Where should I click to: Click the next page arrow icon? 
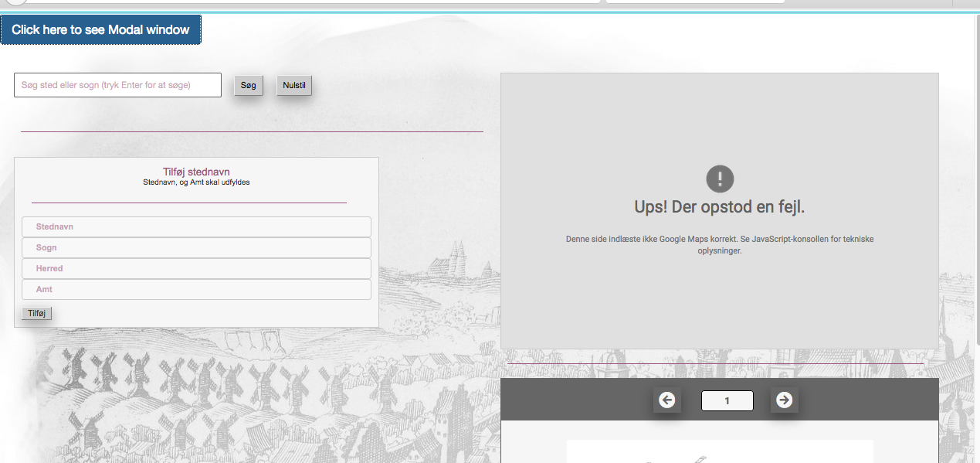[x=784, y=400]
